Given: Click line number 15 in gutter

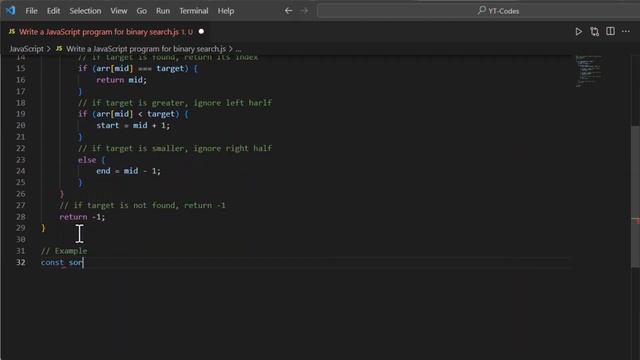Looking at the screenshot, I should click(x=20, y=68).
